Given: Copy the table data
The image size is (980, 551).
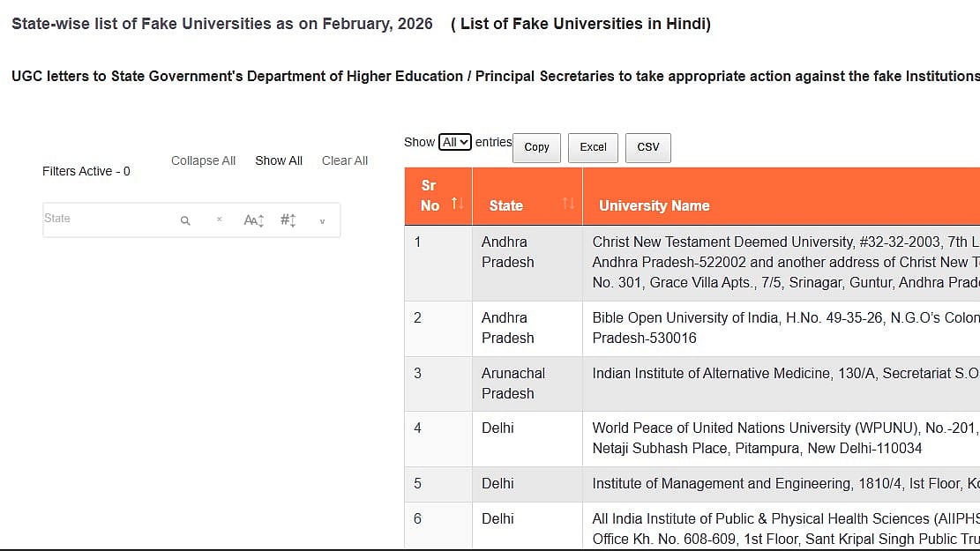Looking at the screenshot, I should (535, 147).
